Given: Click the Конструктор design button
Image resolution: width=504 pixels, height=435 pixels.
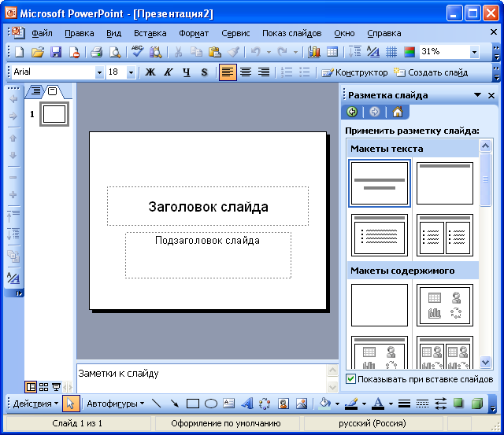Looking at the screenshot, I should point(354,72).
